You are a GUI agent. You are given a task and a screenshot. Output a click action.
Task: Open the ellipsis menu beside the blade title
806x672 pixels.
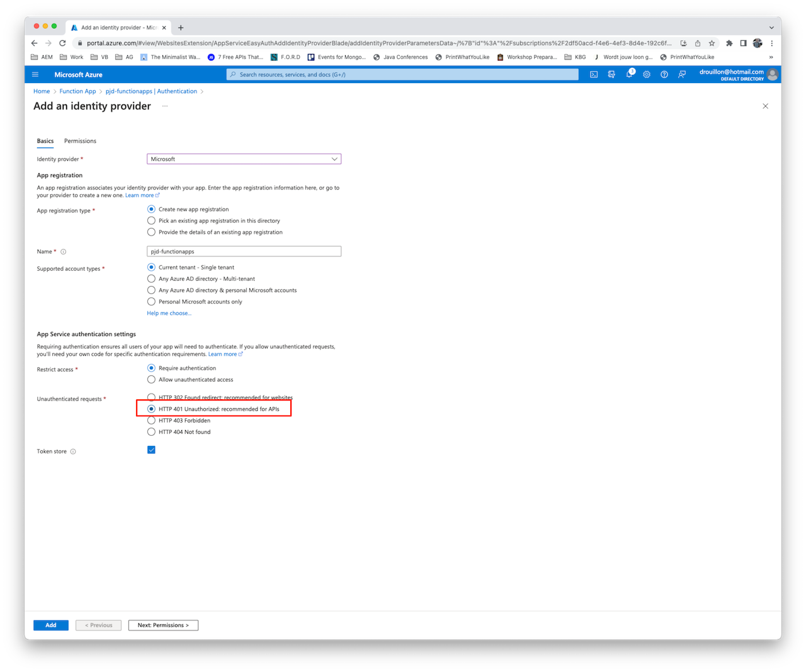[x=165, y=106]
